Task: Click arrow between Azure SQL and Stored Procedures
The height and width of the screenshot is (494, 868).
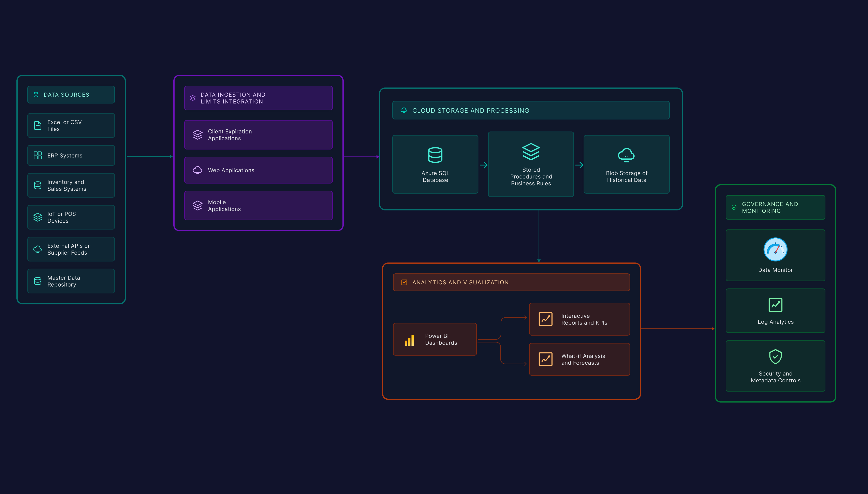Action: point(484,165)
